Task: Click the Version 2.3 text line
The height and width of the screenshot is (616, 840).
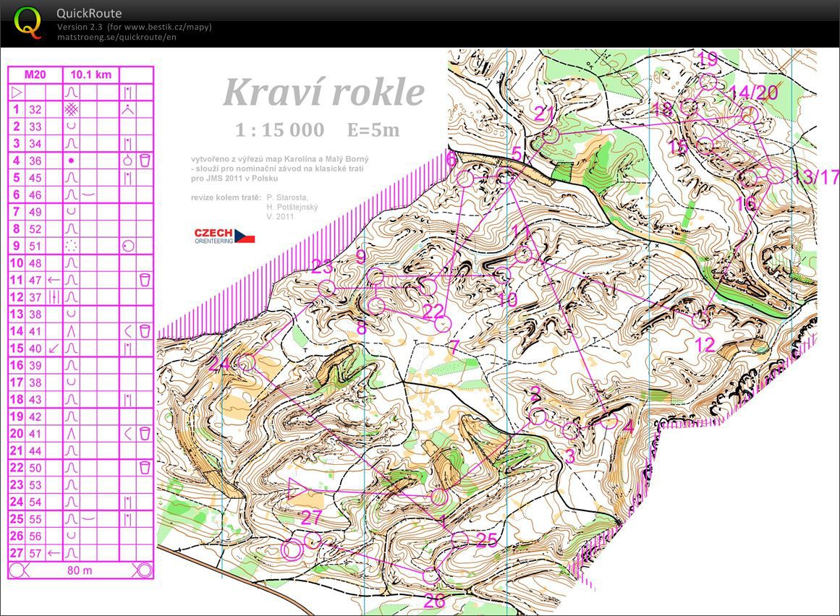Action: tap(134, 27)
